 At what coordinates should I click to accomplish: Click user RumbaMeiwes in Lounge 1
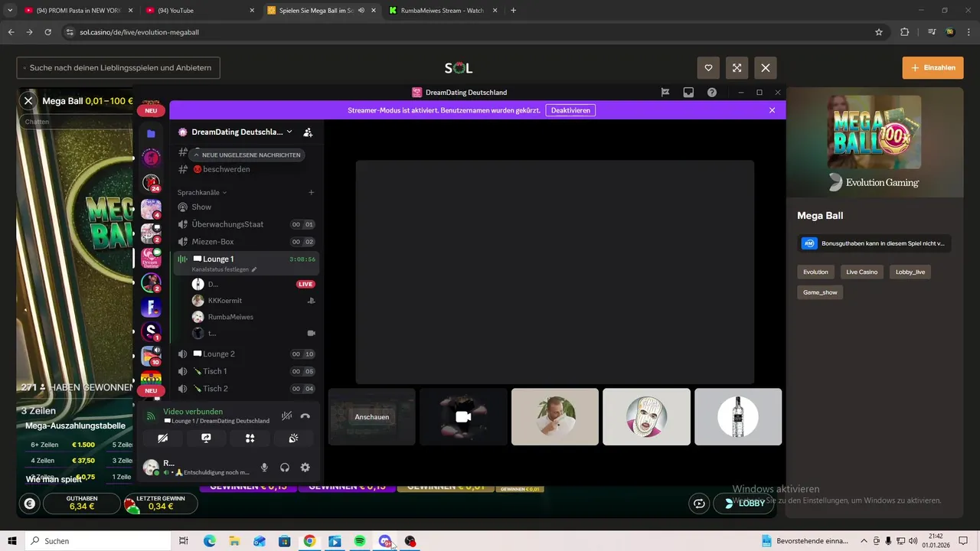click(230, 317)
